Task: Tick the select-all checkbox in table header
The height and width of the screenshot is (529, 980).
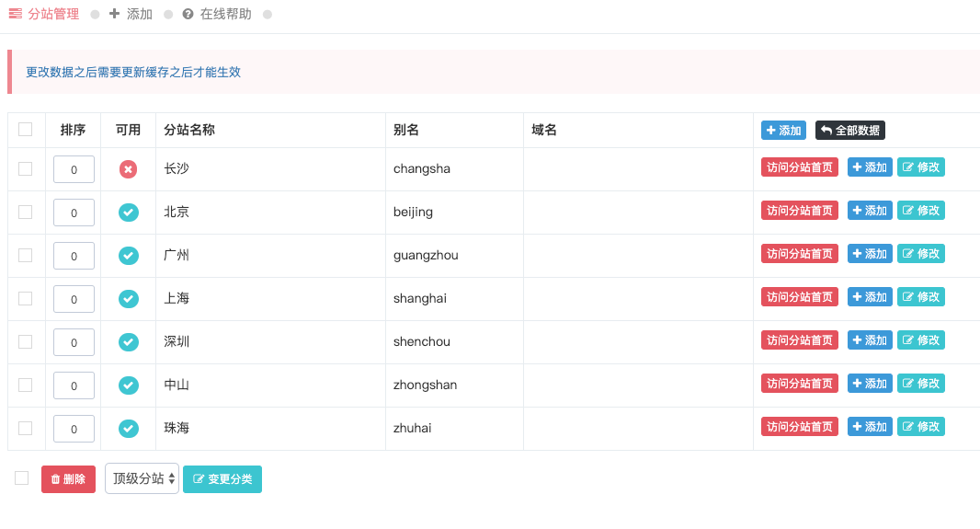Action: (x=25, y=130)
